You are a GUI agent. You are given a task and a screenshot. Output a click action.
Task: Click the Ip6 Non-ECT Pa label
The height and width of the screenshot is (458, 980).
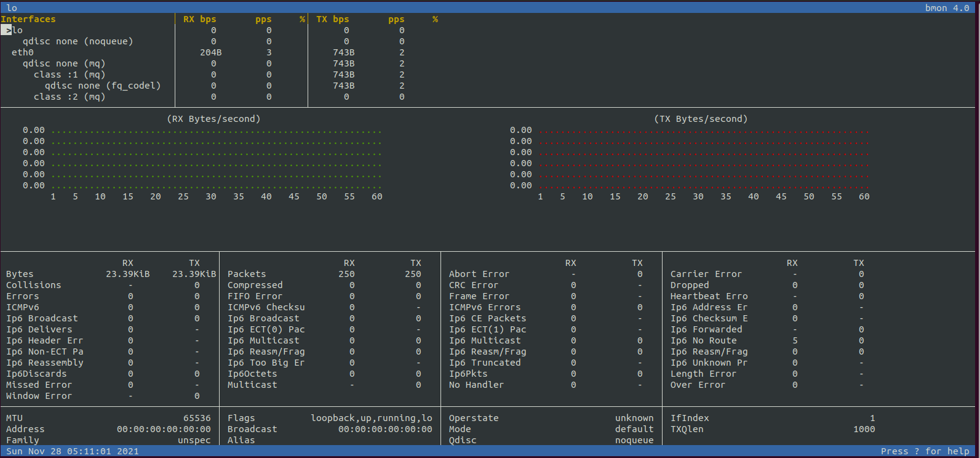pyautogui.click(x=45, y=352)
